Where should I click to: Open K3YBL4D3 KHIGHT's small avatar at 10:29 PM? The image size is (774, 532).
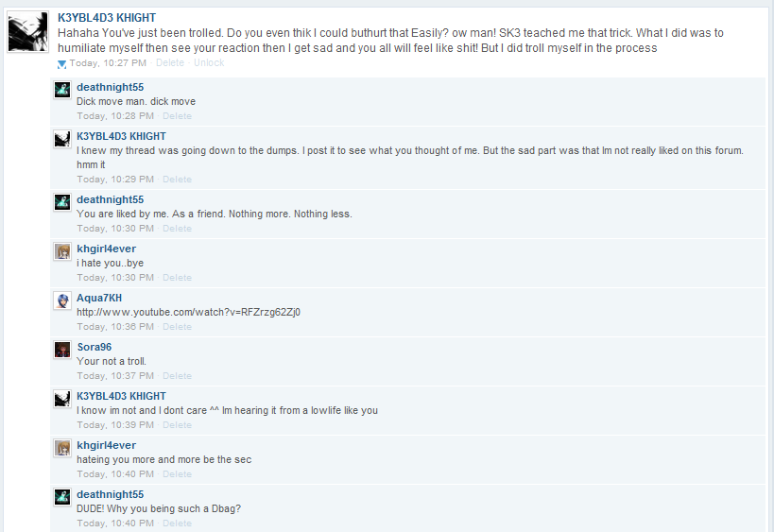click(x=62, y=139)
